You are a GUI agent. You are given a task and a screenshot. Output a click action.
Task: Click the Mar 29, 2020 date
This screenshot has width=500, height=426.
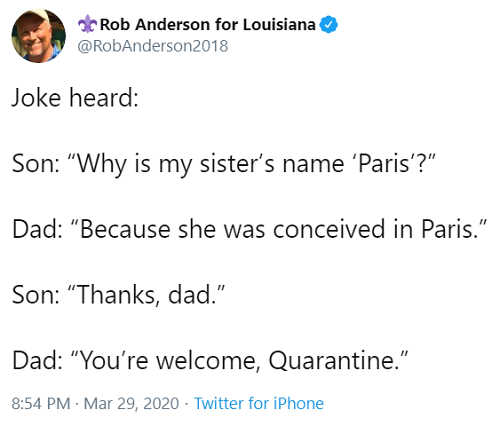(x=131, y=404)
